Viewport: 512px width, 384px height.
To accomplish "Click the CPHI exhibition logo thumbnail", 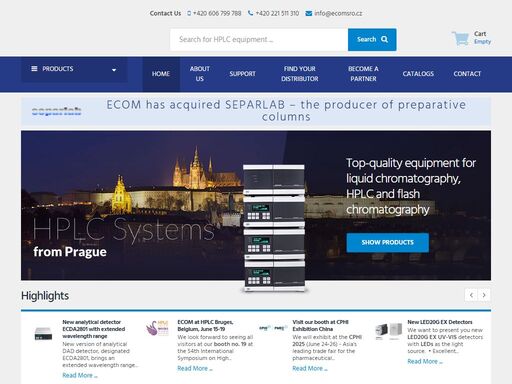I will [273, 328].
